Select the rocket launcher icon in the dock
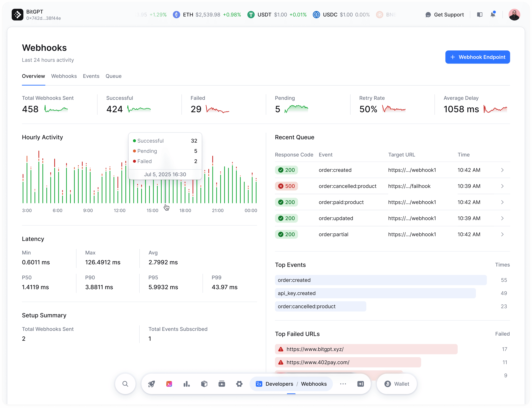The height and width of the screenshot is (408, 532). coord(151,384)
